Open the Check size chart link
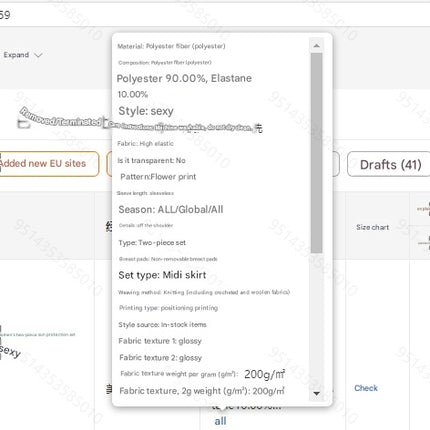 [366, 388]
